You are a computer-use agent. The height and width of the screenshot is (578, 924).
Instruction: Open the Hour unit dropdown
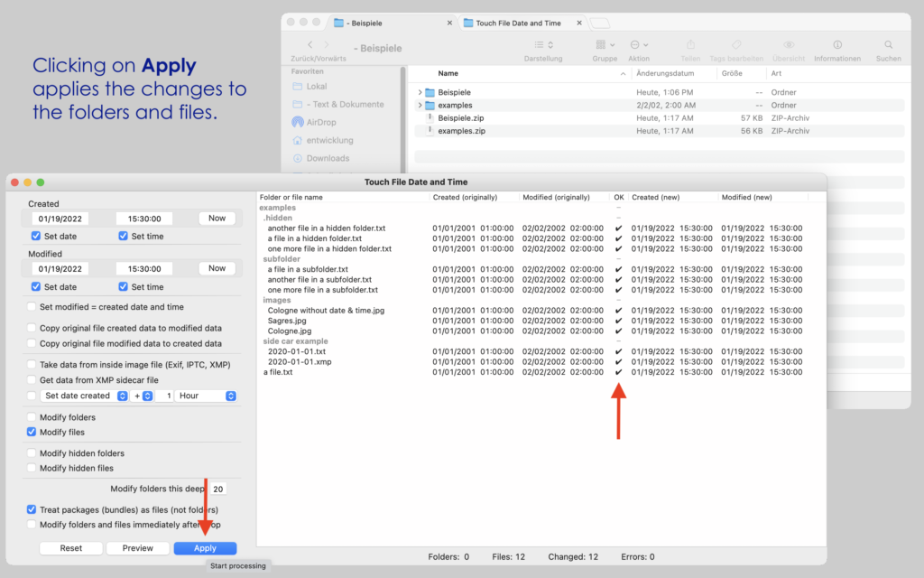[206, 396]
